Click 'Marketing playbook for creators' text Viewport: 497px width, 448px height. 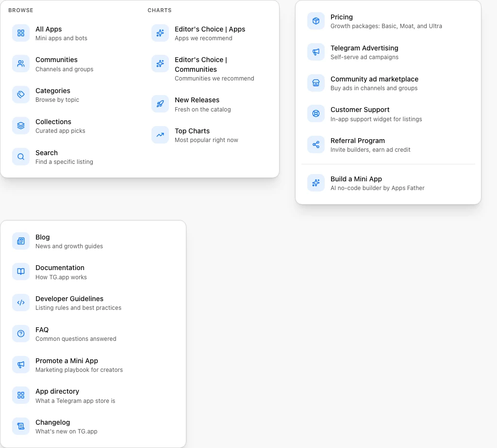pos(79,370)
